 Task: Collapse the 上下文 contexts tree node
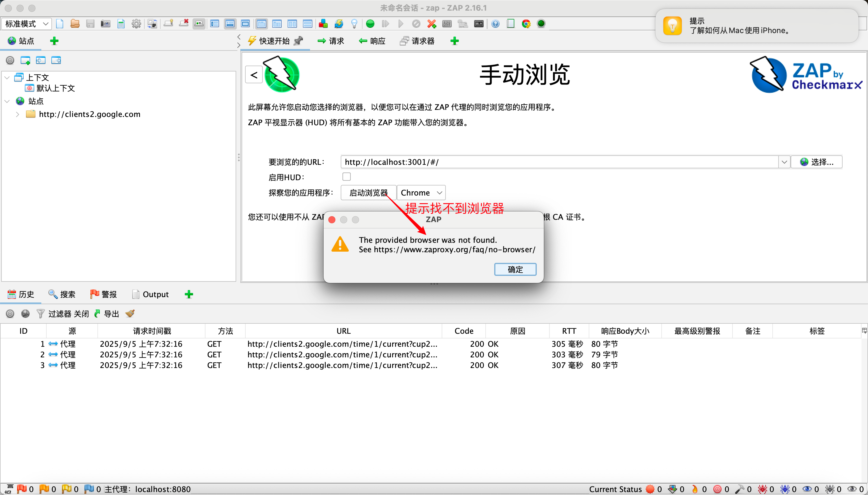tap(7, 77)
